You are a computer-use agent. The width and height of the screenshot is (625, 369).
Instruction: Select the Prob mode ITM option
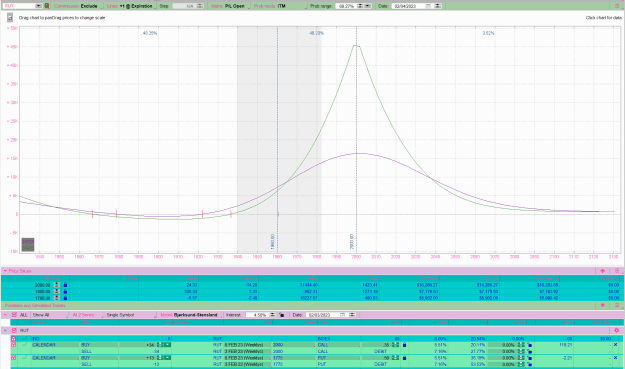(x=281, y=6)
